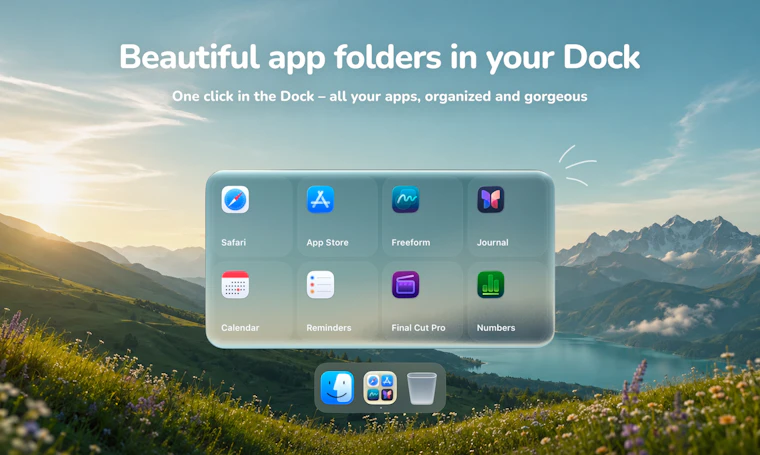Click the Journal label text

click(492, 242)
